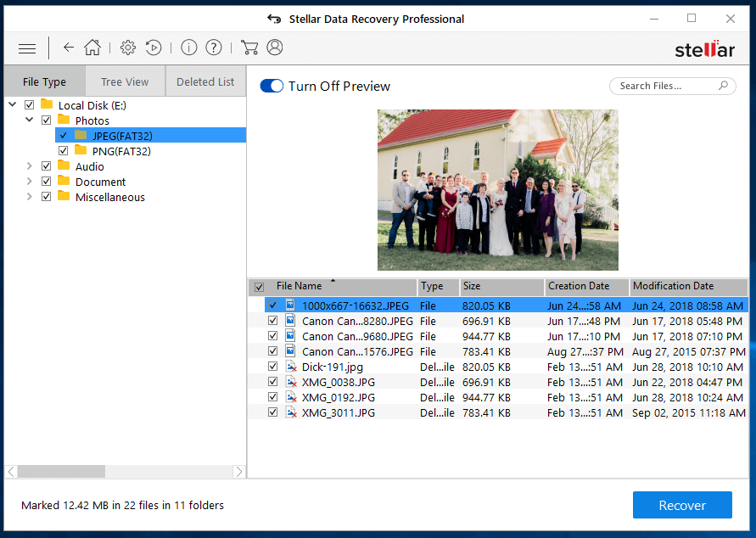756x538 pixels.
Task: Go back using the arrow icon
Action: pyautogui.click(x=69, y=48)
